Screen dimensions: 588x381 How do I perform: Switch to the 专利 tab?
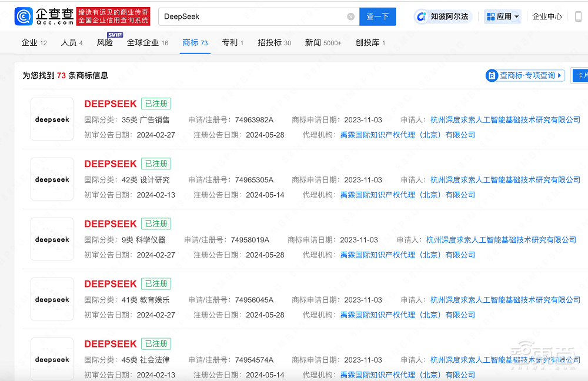(x=229, y=42)
